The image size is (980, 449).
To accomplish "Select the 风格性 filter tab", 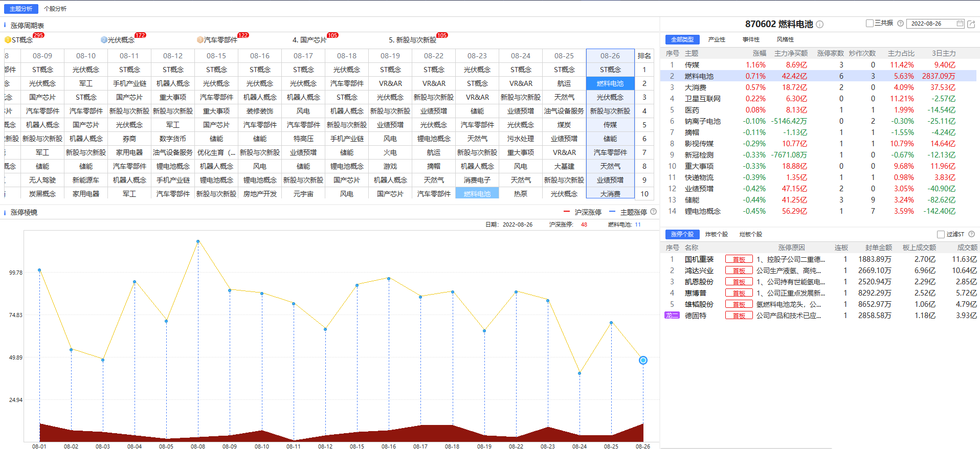I will pyautogui.click(x=785, y=39).
